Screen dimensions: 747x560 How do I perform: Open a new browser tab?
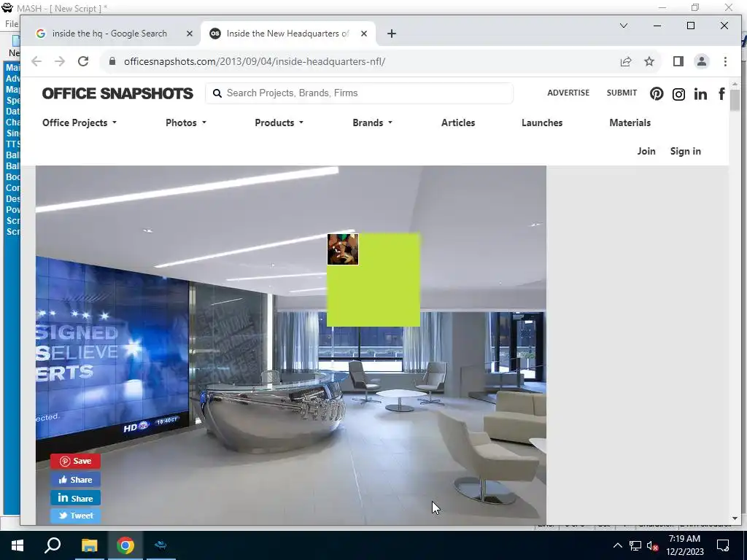pyautogui.click(x=392, y=34)
